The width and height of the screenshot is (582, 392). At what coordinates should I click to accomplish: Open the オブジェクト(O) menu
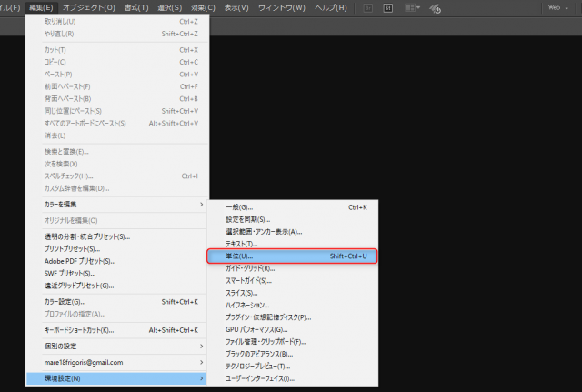(x=89, y=7)
